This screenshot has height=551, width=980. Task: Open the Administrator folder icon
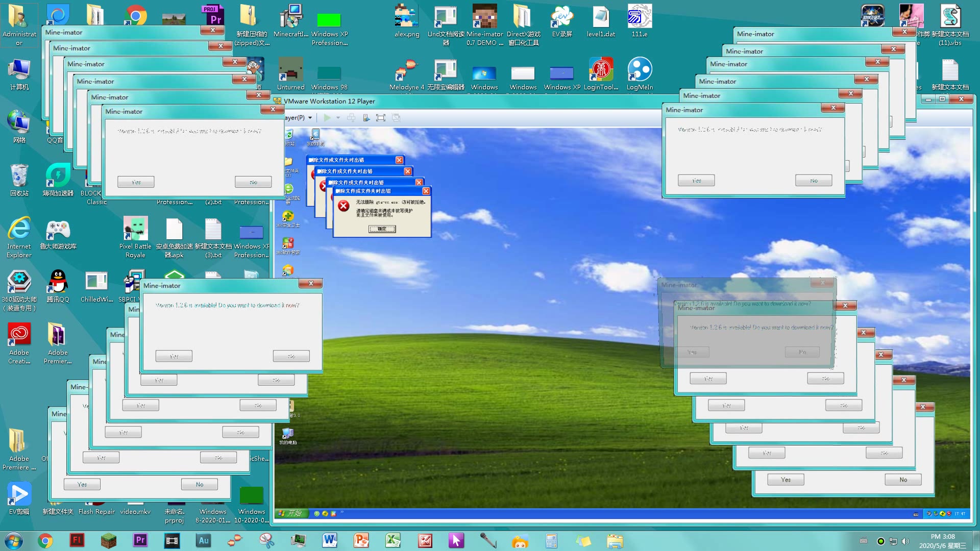pos(19,24)
